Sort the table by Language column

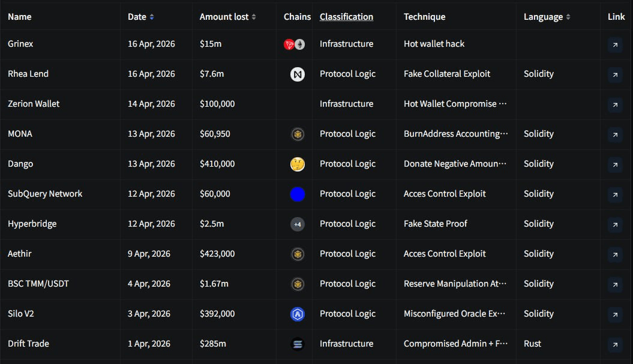click(x=547, y=17)
